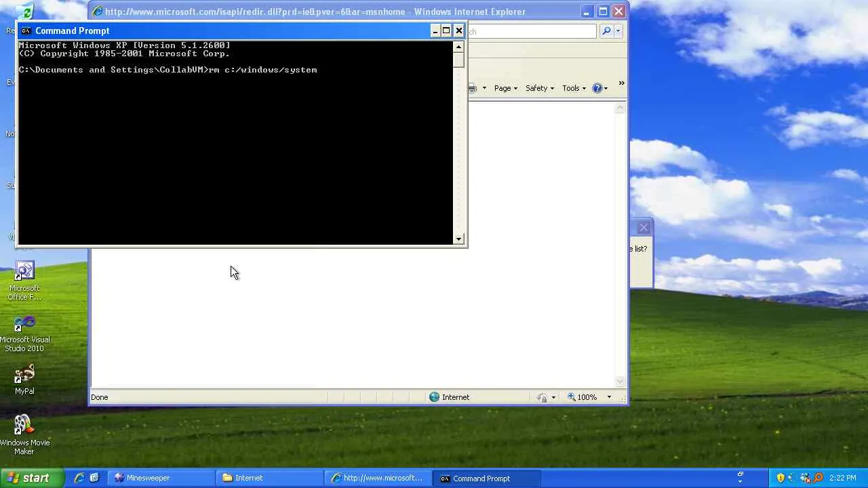The image size is (868, 488).
Task: Click the Internet Explorer title bar icon
Action: pyautogui.click(x=97, y=12)
